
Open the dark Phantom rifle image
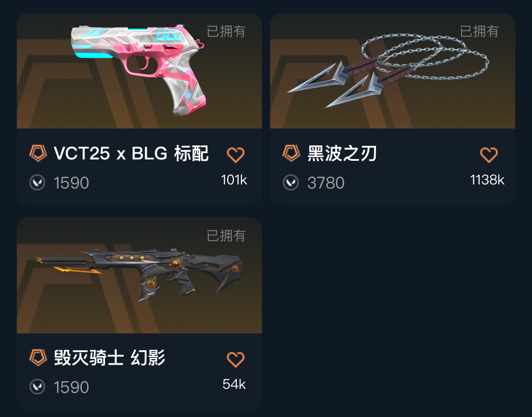tap(140, 275)
